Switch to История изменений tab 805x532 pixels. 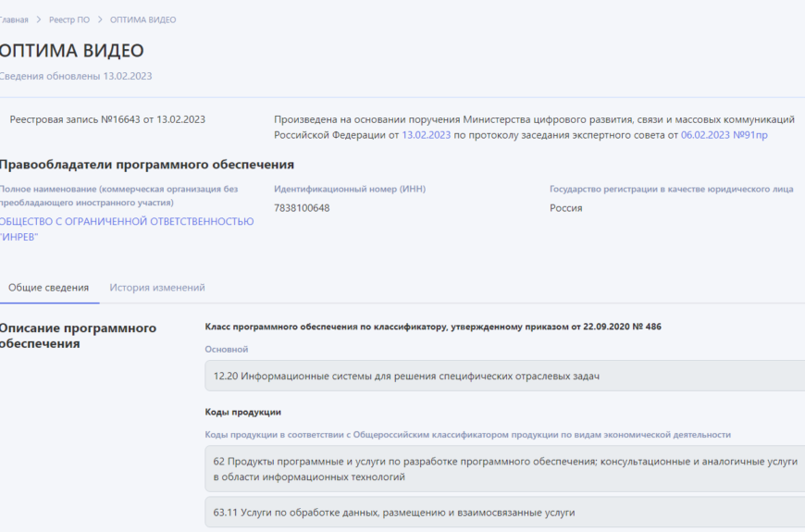(157, 288)
